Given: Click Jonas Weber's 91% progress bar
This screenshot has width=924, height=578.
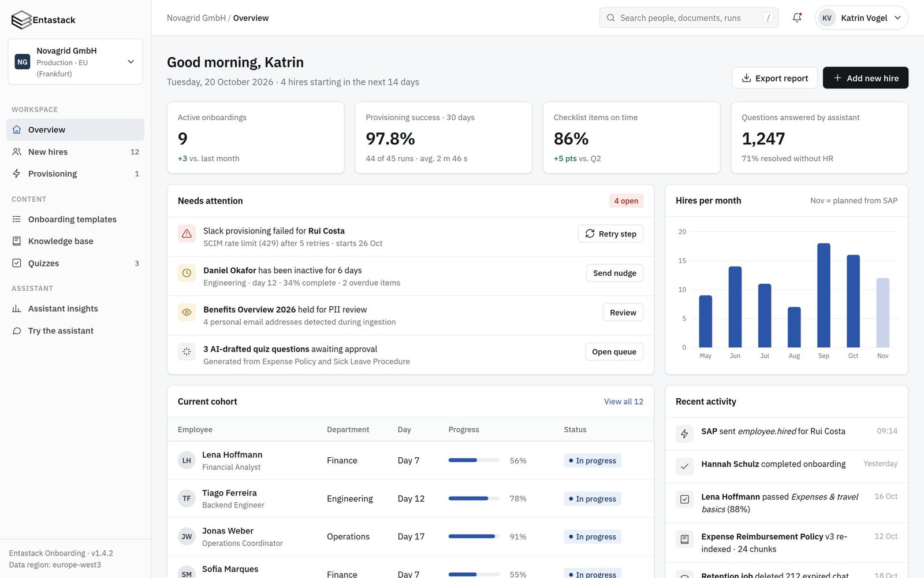Looking at the screenshot, I should pyautogui.click(x=474, y=536).
